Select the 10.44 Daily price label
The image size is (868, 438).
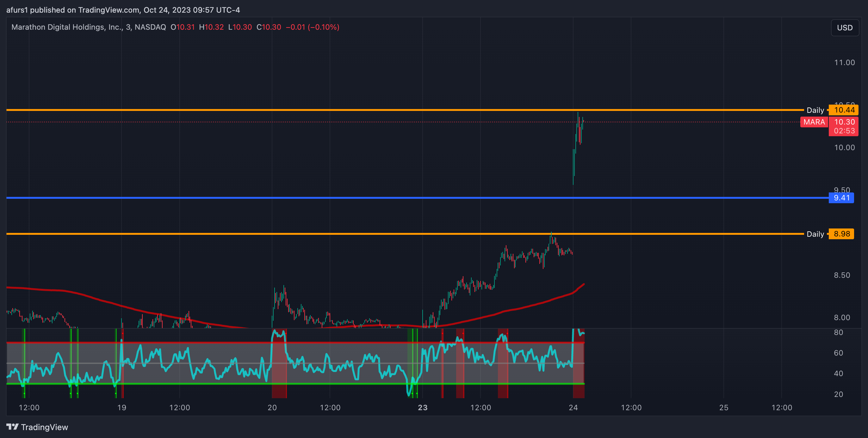click(x=843, y=110)
